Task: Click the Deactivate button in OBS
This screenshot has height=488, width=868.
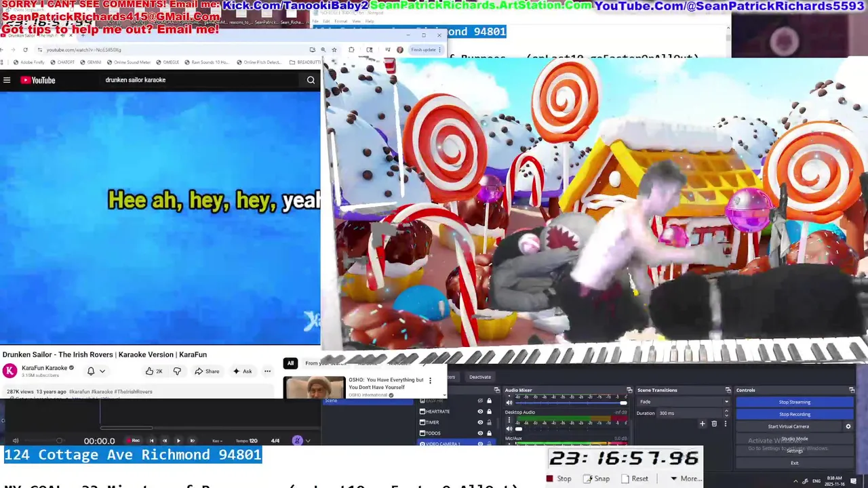Action: pos(479,377)
